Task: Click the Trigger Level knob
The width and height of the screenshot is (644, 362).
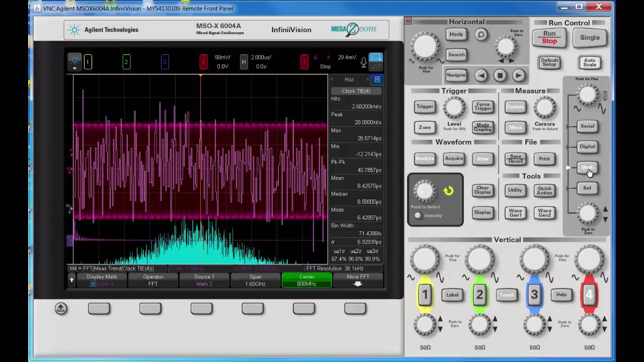Action: click(454, 107)
